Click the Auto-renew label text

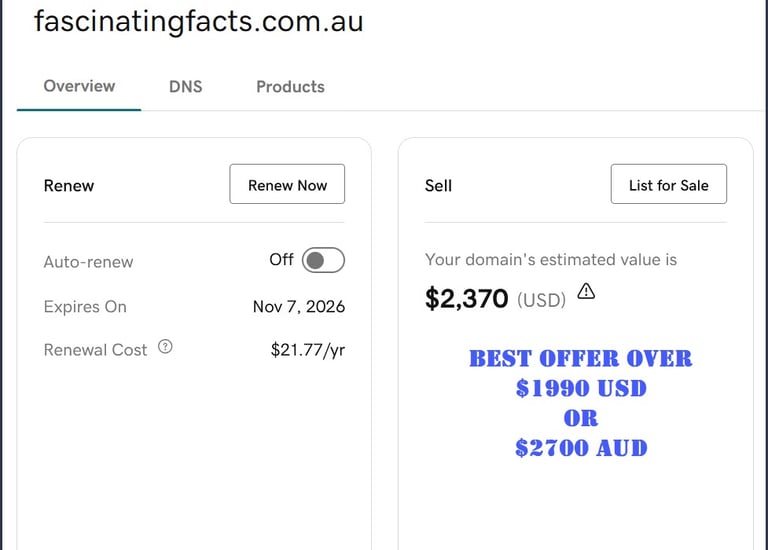pyautogui.click(x=88, y=262)
